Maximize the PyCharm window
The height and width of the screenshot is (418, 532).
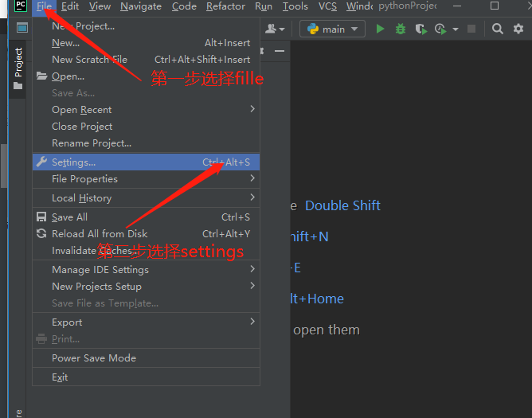coord(495,6)
